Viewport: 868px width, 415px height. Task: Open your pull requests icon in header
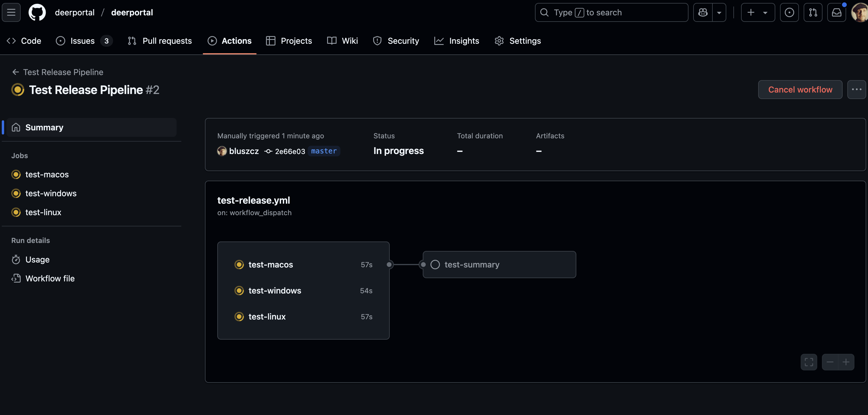(x=813, y=12)
